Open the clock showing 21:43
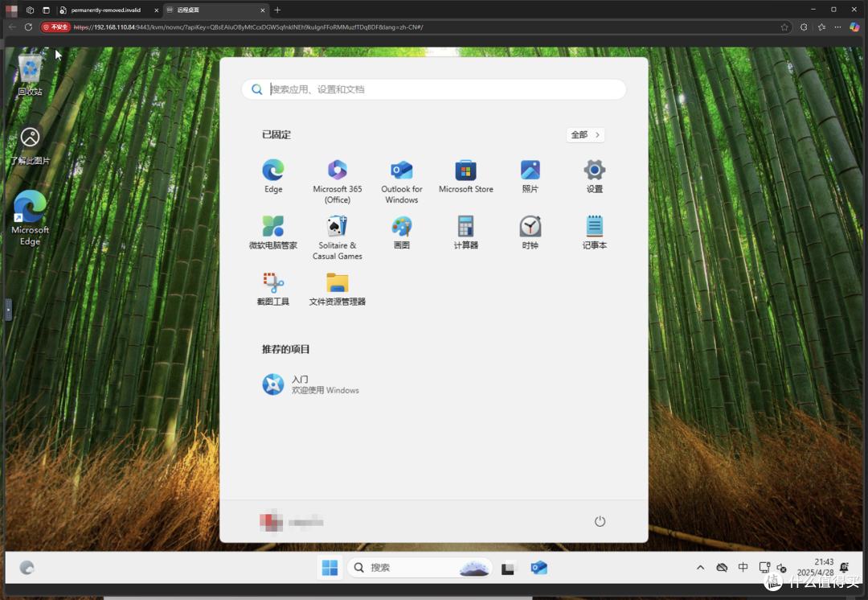 point(816,567)
